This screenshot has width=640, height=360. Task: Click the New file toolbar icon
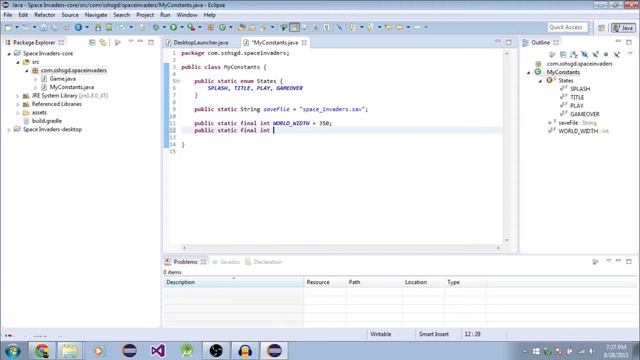click(9, 27)
